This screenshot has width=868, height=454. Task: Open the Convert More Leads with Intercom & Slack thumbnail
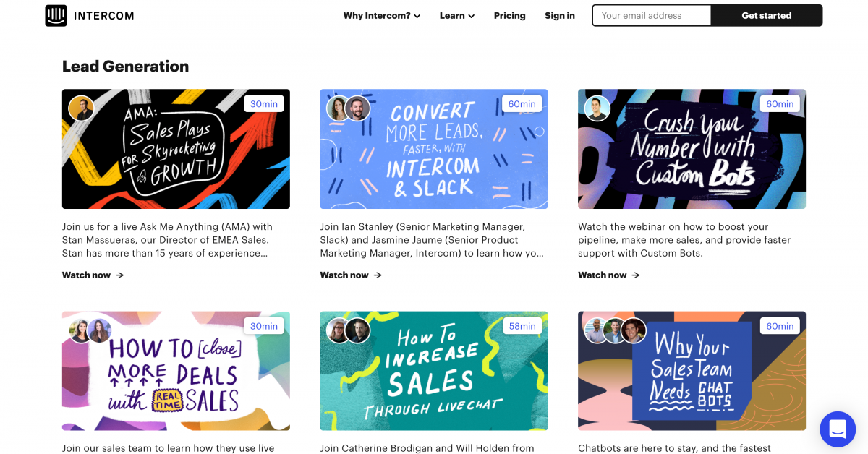[434, 149]
